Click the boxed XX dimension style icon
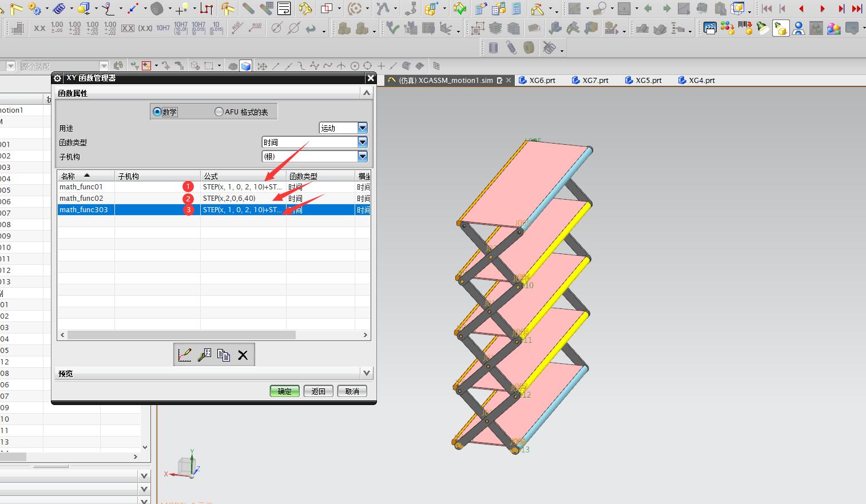This screenshot has height=504, width=866. [x=128, y=28]
